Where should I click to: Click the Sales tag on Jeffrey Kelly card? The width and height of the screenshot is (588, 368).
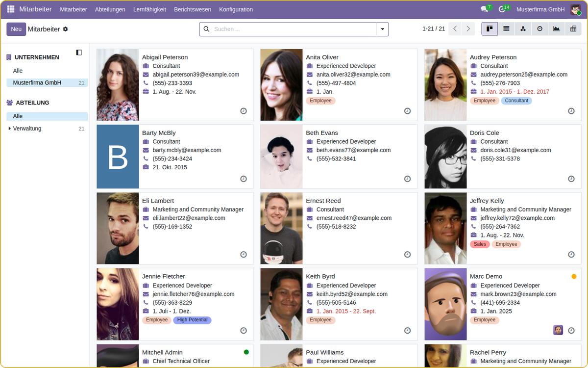coord(480,244)
